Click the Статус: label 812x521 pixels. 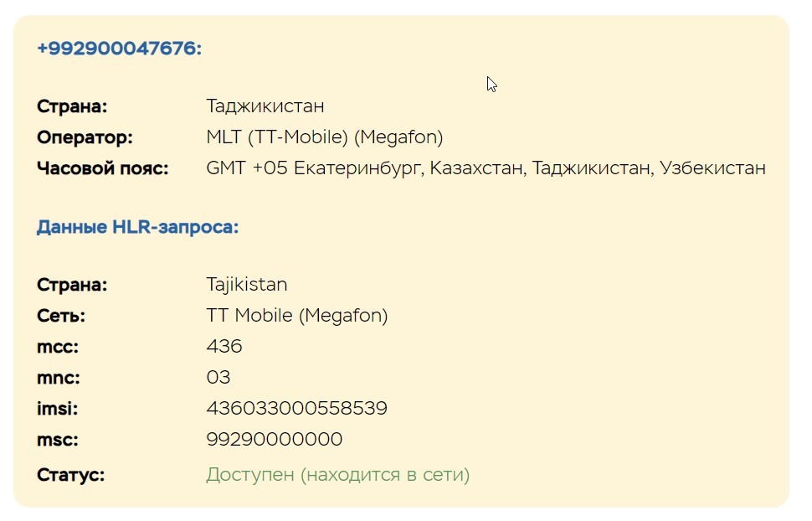tap(70, 475)
